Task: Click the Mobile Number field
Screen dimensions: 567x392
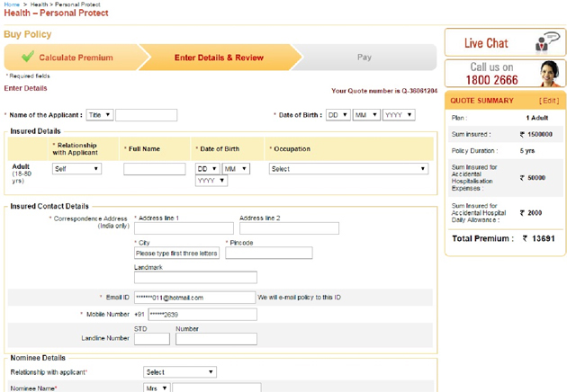Action: (202, 315)
